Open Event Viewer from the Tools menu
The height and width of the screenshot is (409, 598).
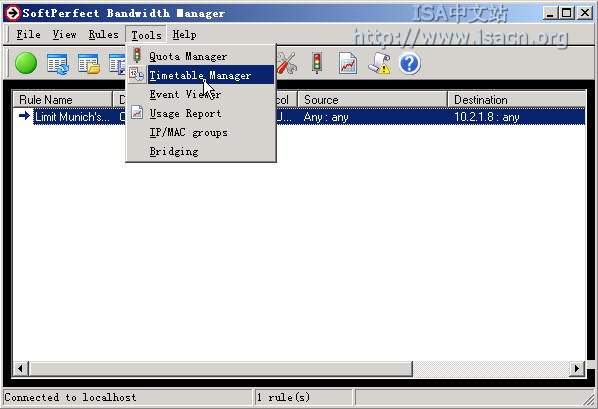(201, 94)
